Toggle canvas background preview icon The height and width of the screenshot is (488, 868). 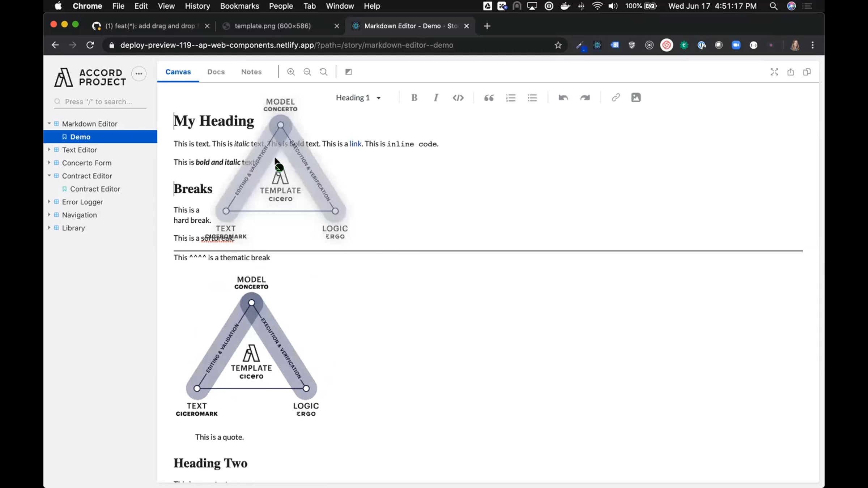tap(348, 72)
